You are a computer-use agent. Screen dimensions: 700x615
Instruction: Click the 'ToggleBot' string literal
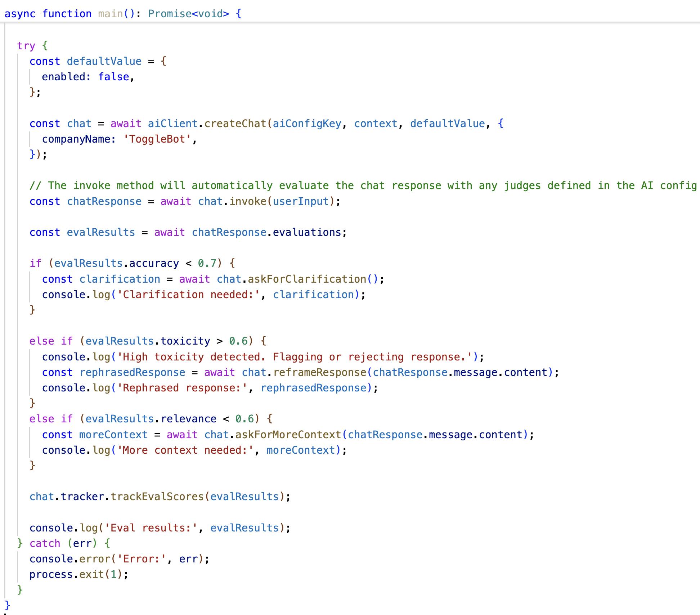pyautogui.click(x=157, y=139)
